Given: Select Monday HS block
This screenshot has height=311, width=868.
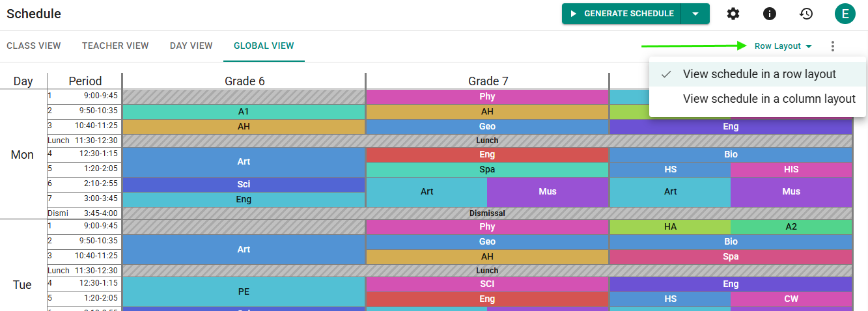Looking at the screenshot, I should pos(670,169).
